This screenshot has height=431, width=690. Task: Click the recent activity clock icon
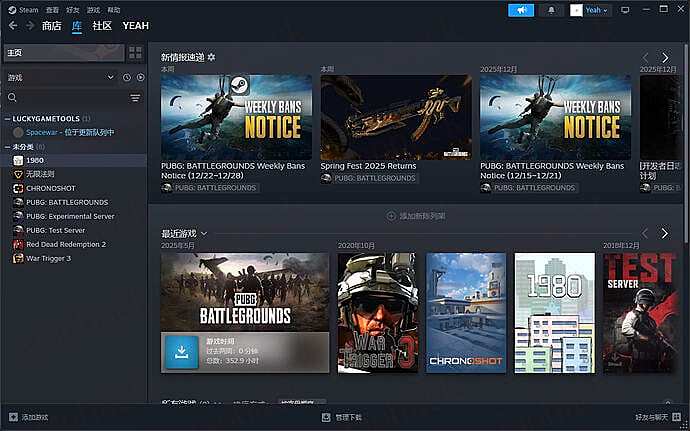pos(127,77)
